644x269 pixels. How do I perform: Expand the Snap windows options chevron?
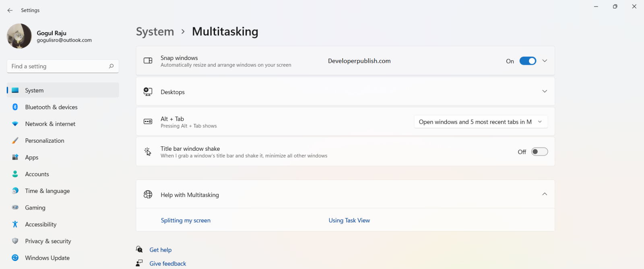coord(545,61)
